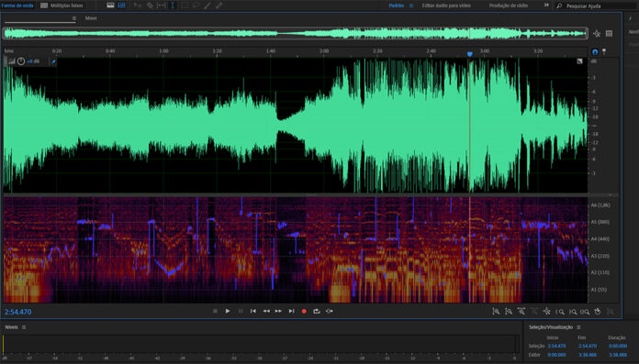Toggle the spectral pitch display icon
Viewport: 639px width, 364px height.
[x=121, y=6]
